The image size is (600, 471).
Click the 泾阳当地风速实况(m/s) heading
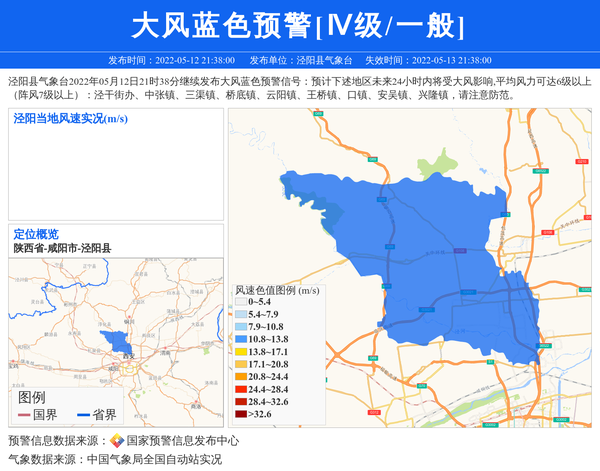pos(70,119)
